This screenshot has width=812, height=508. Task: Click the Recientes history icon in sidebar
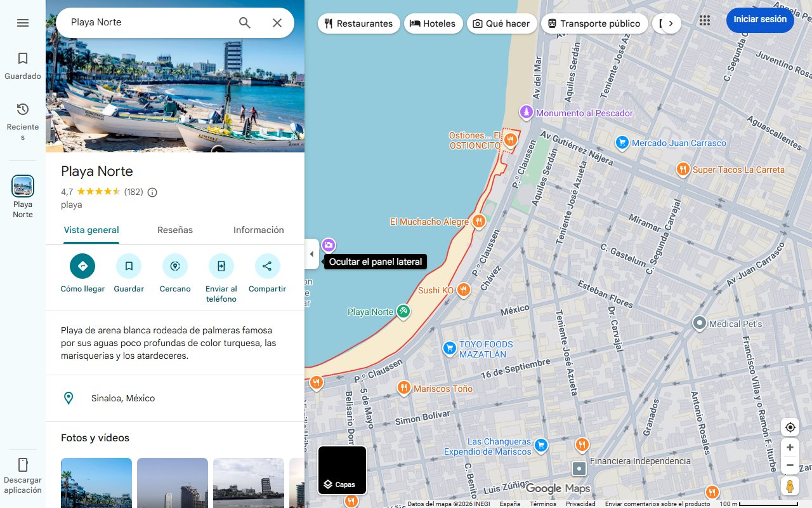(x=23, y=109)
